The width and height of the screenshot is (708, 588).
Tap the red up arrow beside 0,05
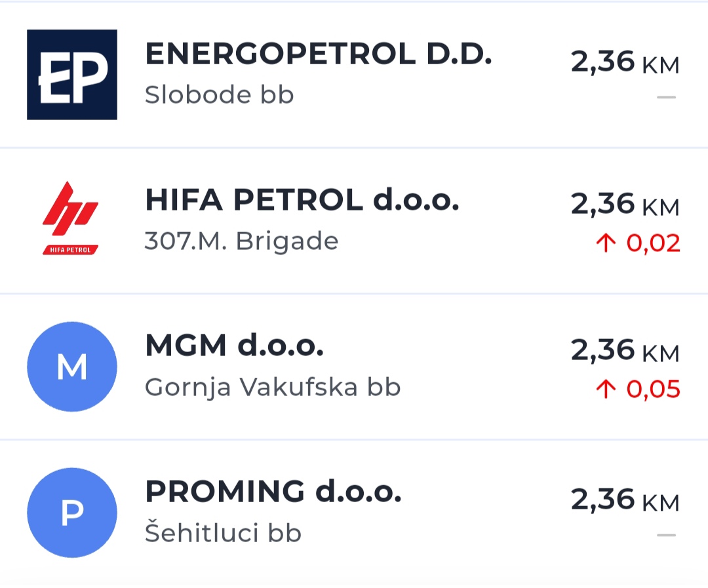click(x=606, y=390)
